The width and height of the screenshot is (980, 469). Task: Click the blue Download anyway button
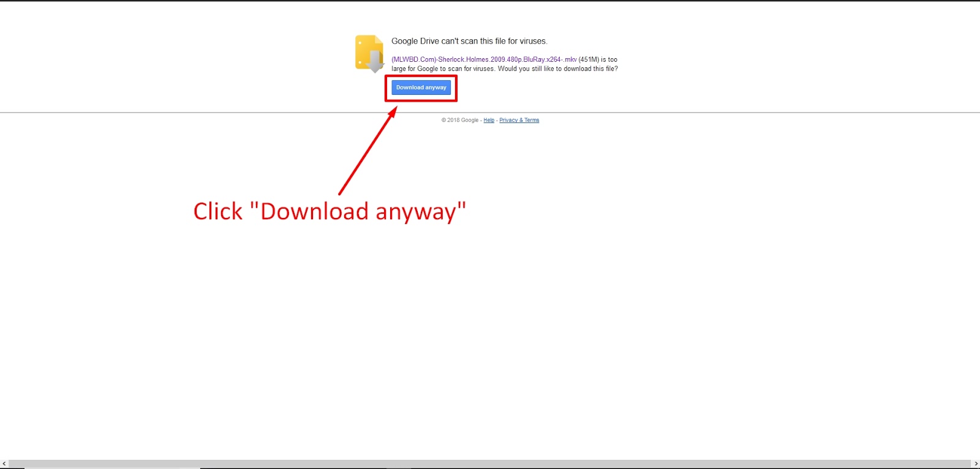[421, 88]
